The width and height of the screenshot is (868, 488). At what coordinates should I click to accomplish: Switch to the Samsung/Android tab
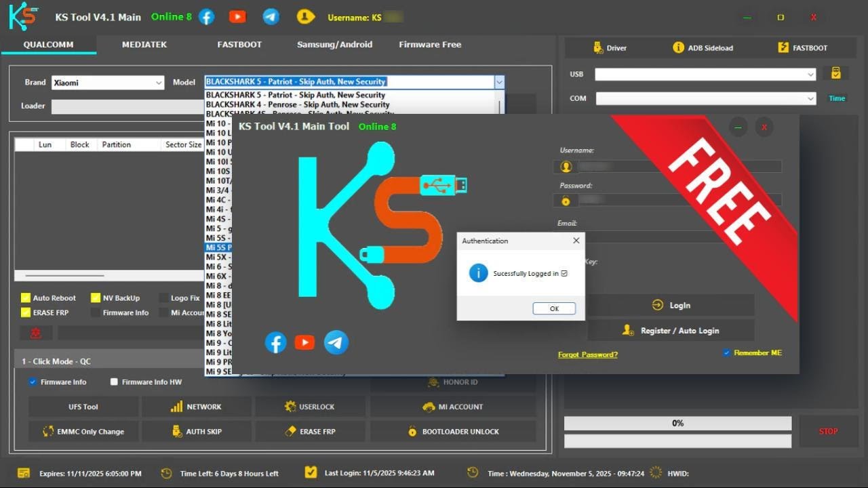(334, 45)
